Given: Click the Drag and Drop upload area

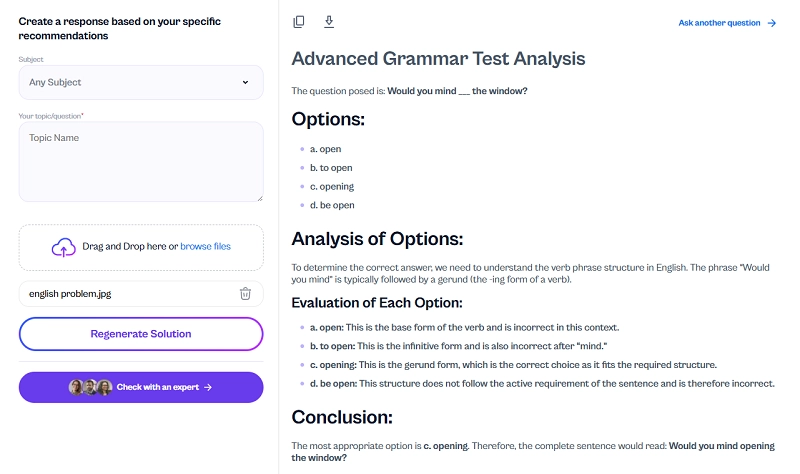Looking at the screenshot, I should (x=140, y=247).
